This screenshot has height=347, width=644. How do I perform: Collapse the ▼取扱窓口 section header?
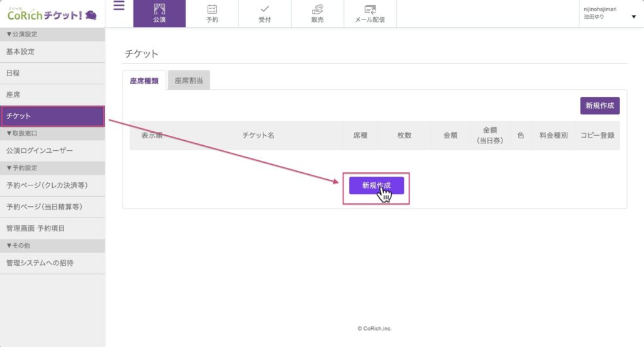pyautogui.click(x=21, y=133)
